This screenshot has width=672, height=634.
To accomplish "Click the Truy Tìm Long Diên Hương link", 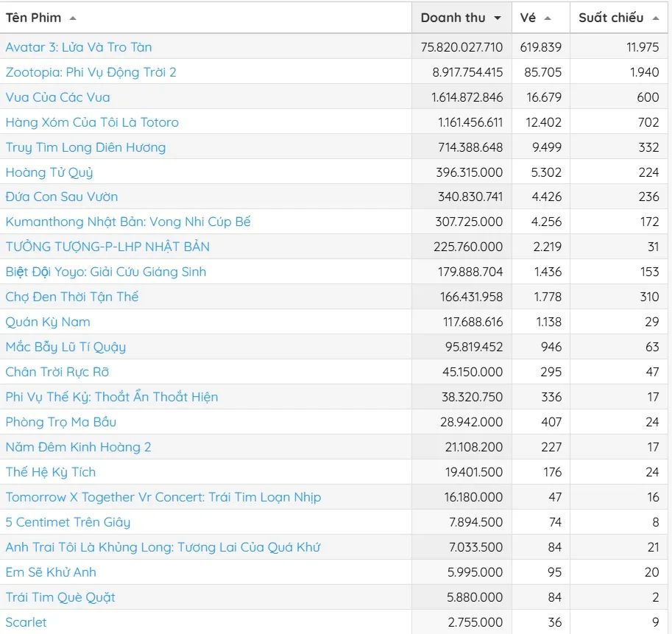I will [85, 147].
